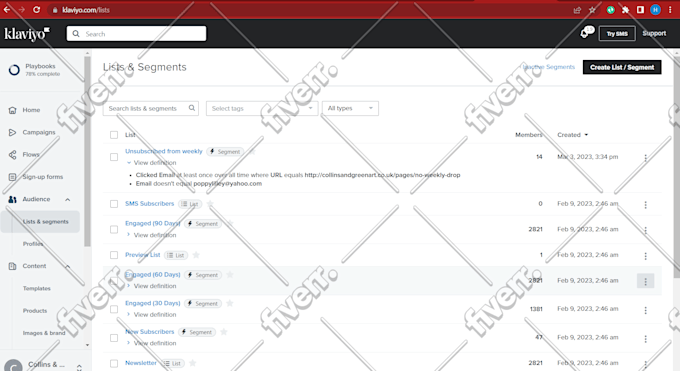Image resolution: width=680 pixels, height=371 pixels.
Task: Click the browser address bar URL
Action: [x=86, y=10]
